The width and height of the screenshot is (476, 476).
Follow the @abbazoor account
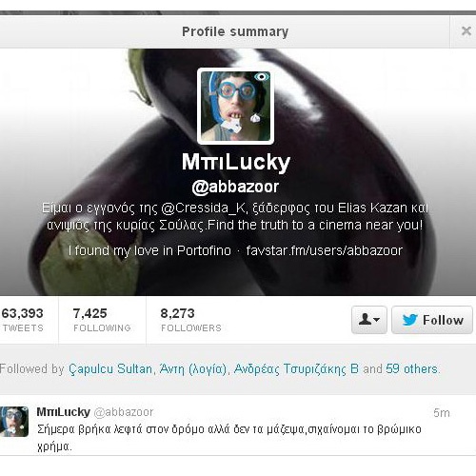[432, 320]
